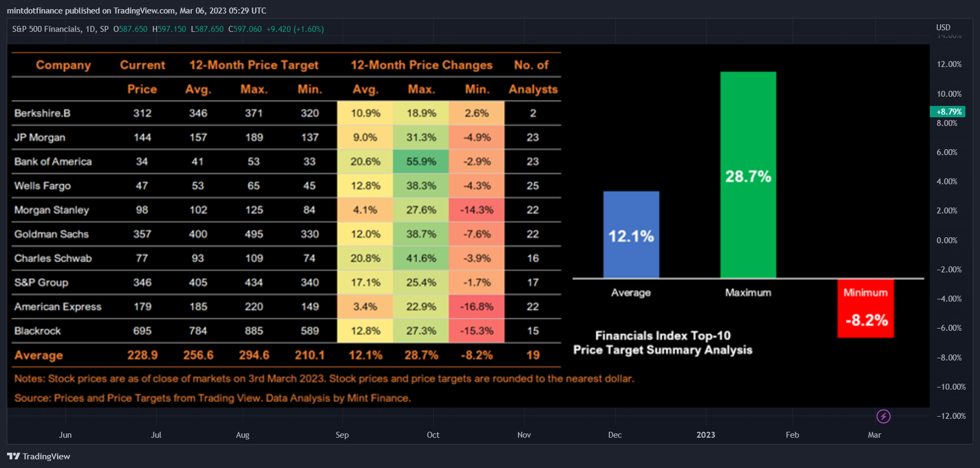Click Morgan Stanley's -14.3% min cell
This screenshot has width=980, height=468.
[x=476, y=210]
